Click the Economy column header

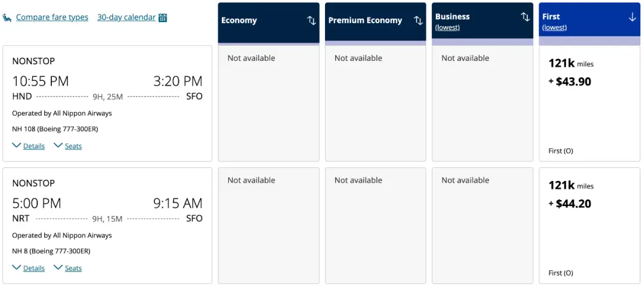[x=239, y=20]
